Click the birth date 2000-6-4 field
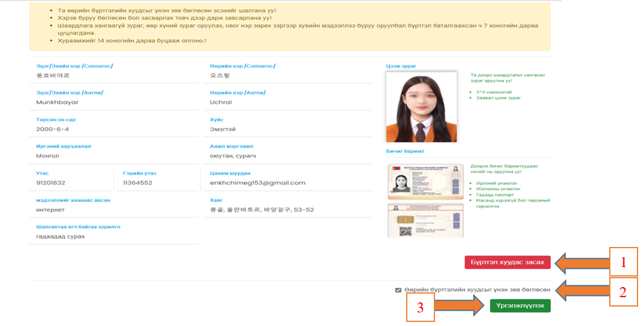Image resolution: width=644 pixels, height=326 pixels. click(52, 129)
